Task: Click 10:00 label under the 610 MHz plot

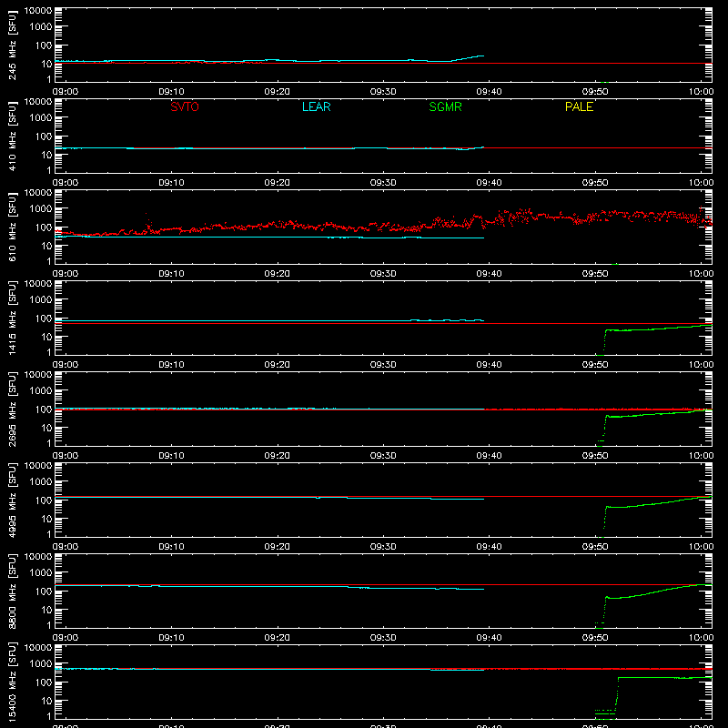Action: coord(701,274)
